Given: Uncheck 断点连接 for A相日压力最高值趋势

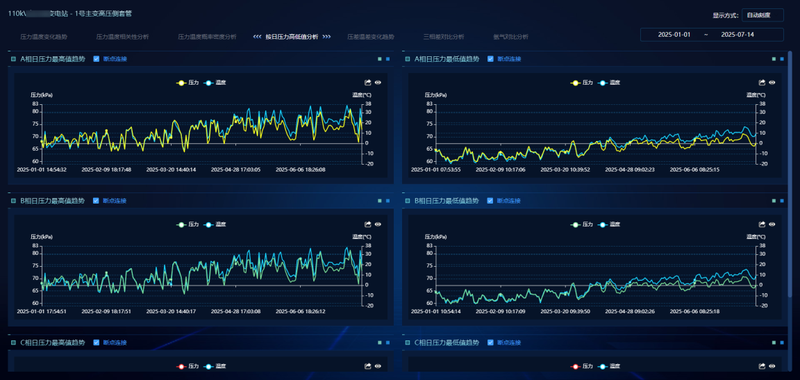Looking at the screenshot, I should click(96, 59).
